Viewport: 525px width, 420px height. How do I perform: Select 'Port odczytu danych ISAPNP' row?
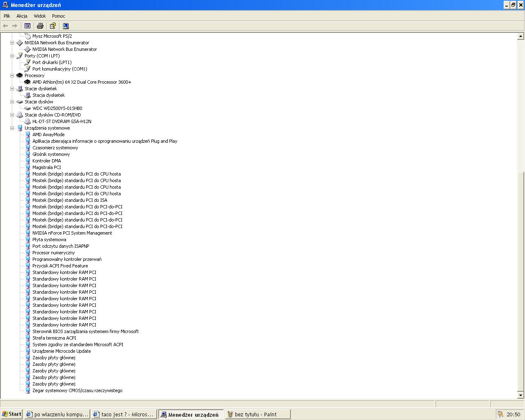[x=61, y=246]
